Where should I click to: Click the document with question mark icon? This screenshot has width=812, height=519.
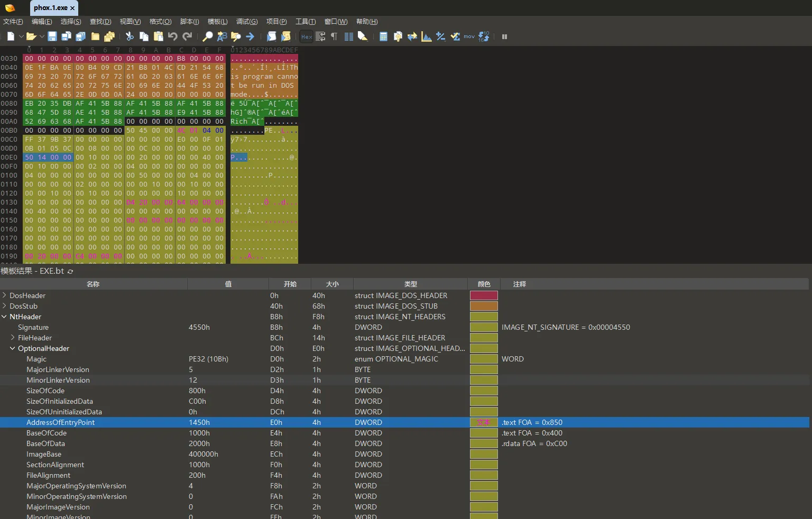click(x=398, y=36)
